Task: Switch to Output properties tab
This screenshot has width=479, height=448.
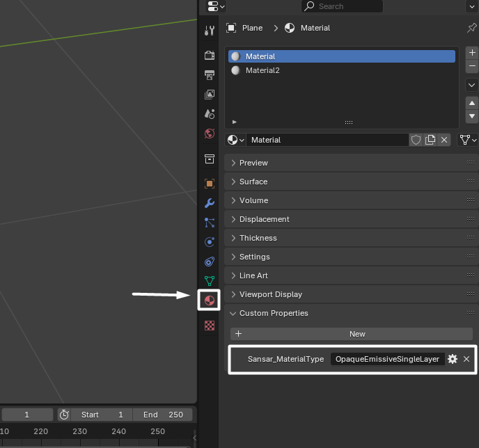Action: [x=209, y=74]
